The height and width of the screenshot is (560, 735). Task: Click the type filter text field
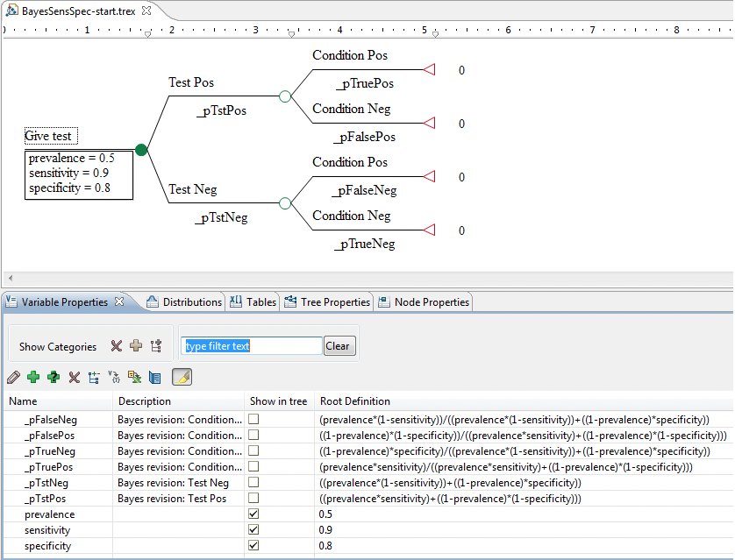[x=252, y=346]
